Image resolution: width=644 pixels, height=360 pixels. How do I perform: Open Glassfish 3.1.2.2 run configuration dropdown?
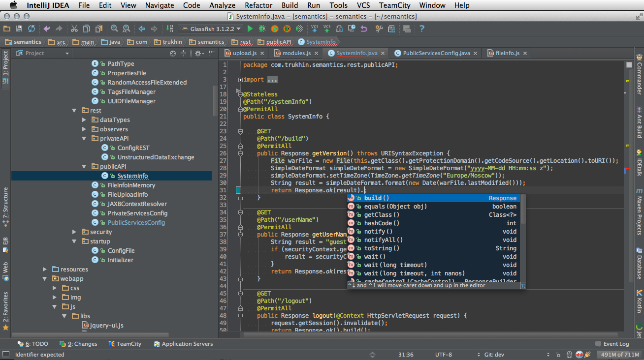click(x=211, y=29)
